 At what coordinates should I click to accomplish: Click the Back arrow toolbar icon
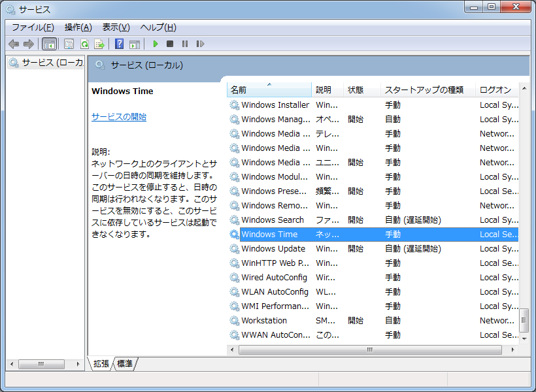(14, 44)
